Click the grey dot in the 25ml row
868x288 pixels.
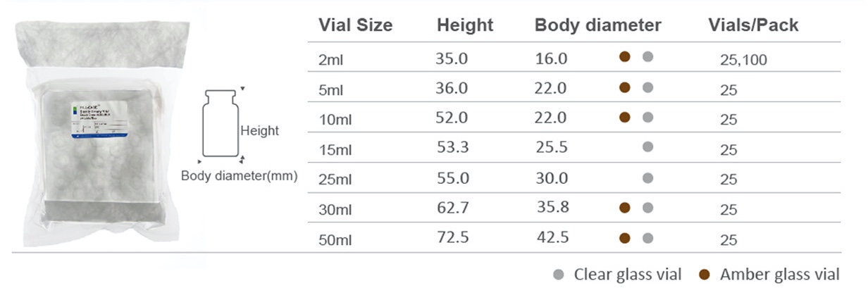tap(648, 177)
